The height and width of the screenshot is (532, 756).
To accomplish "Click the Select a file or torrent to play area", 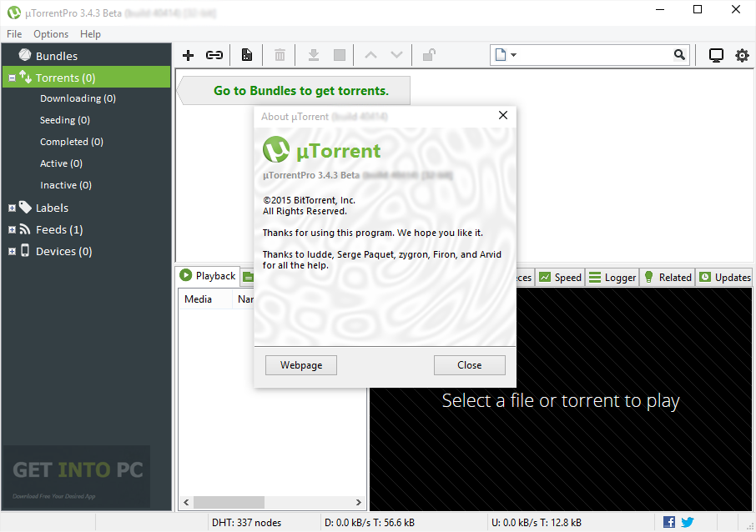I will [560, 401].
